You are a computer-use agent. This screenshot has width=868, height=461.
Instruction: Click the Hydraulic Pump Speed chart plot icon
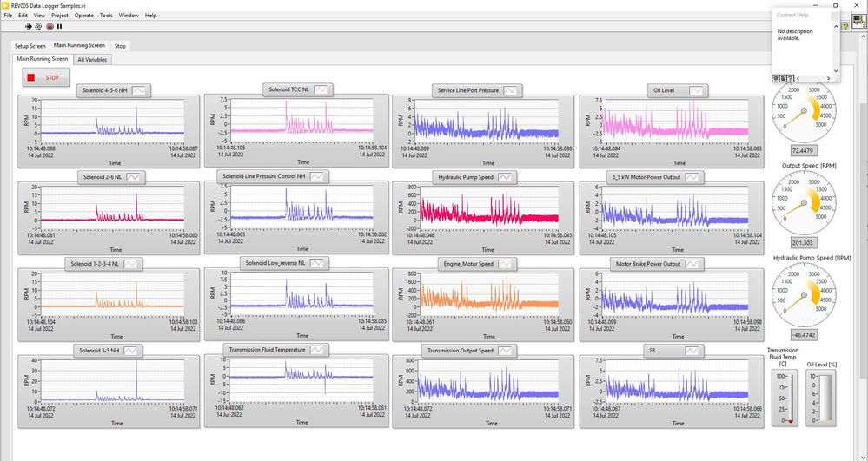(504, 177)
